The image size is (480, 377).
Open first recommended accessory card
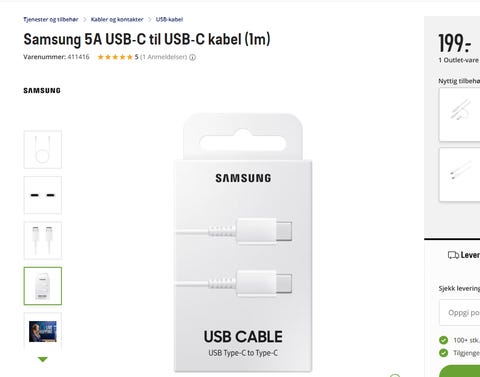(x=460, y=115)
